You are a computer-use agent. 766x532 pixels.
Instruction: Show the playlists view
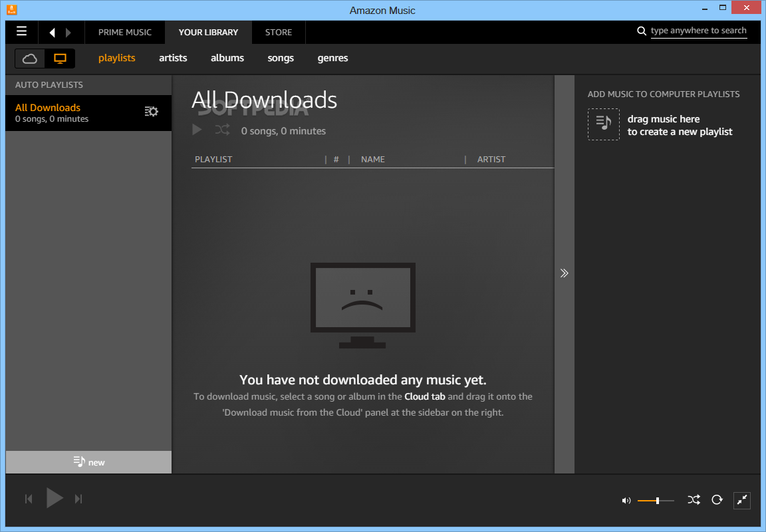pyautogui.click(x=117, y=58)
